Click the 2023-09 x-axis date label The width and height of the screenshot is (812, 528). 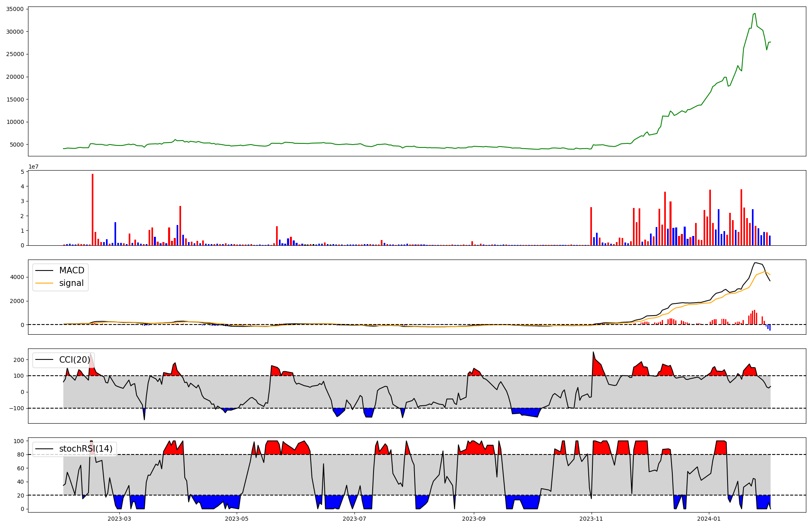click(x=473, y=519)
